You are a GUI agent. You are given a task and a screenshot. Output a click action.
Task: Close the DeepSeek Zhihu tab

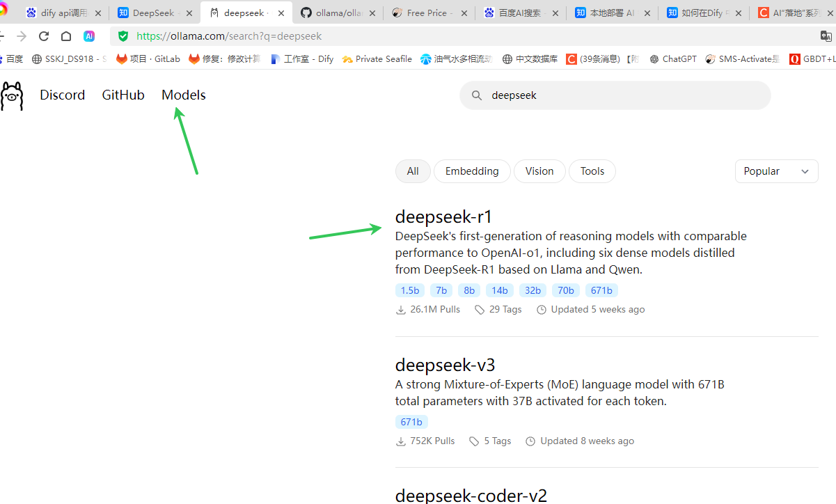pos(189,13)
